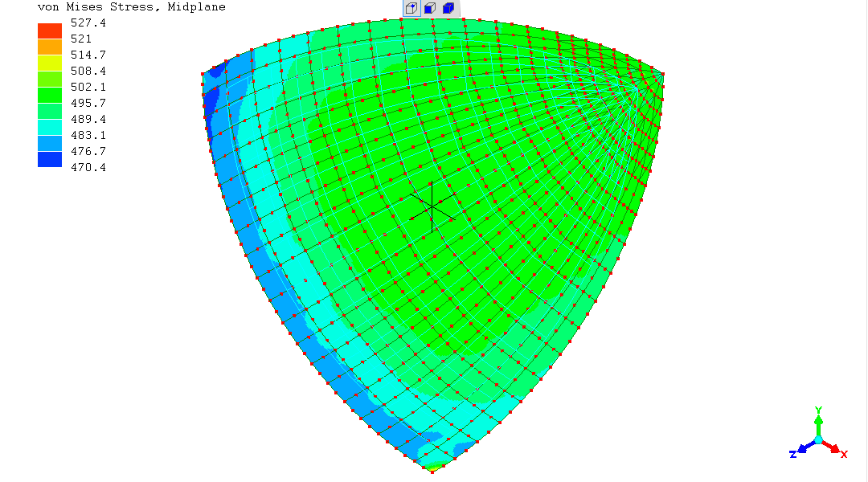Click the black axis marker at model center
Screen dimensions: 868x482
pyautogui.click(x=432, y=205)
